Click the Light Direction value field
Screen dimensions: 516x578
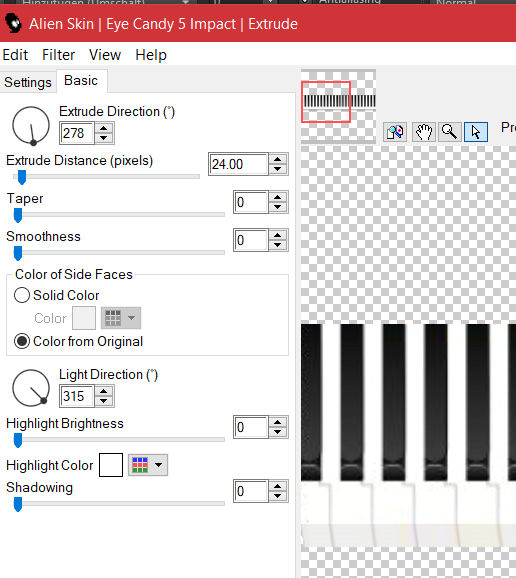point(77,396)
